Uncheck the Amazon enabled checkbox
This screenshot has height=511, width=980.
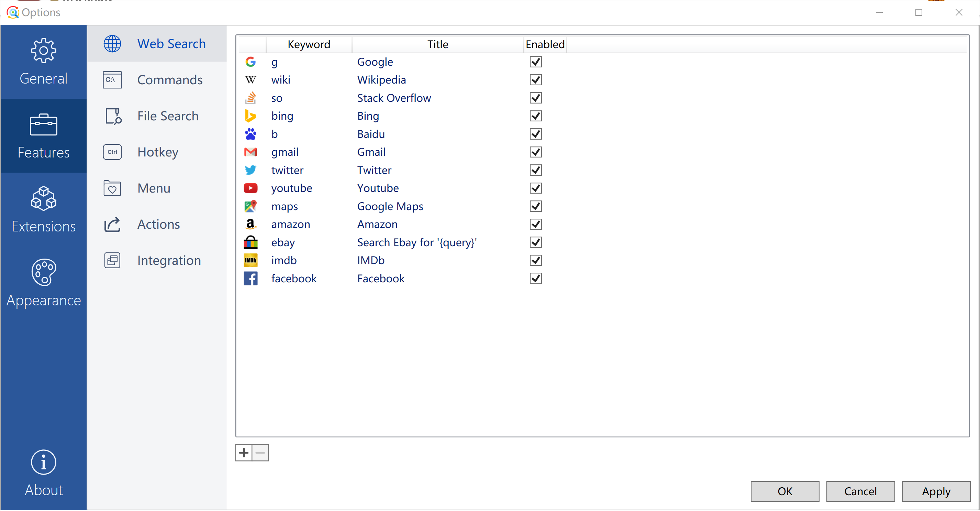tap(535, 224)
